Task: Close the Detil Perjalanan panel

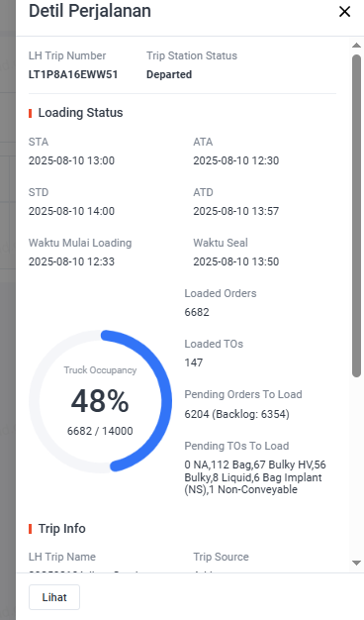Action: (x=344, y=12)
